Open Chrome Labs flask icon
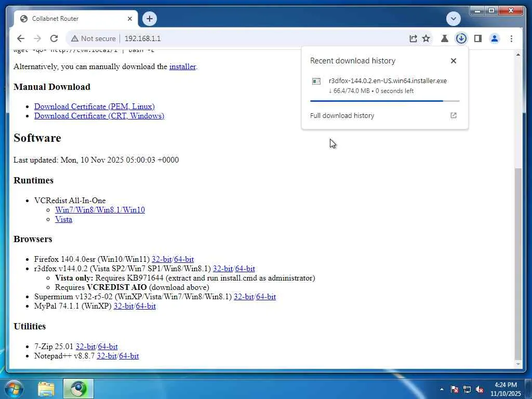The height and width of the screenshot is (399, 532). point(445,38)
